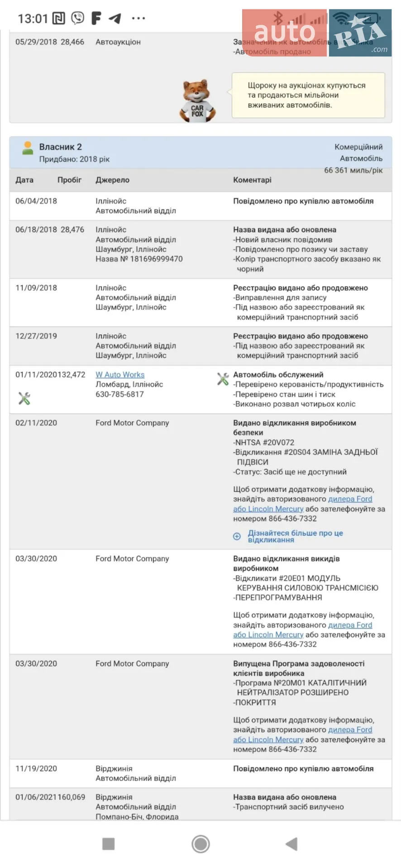Tap the three dots notification overflow
This screenshot has height=868, width=401.
(138, 18)
